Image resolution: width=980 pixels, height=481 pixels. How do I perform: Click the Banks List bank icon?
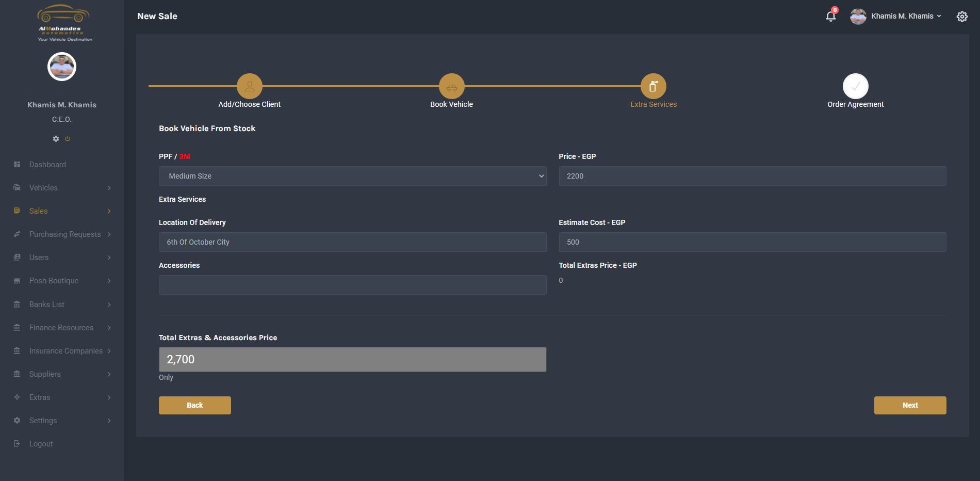[17, 304]
